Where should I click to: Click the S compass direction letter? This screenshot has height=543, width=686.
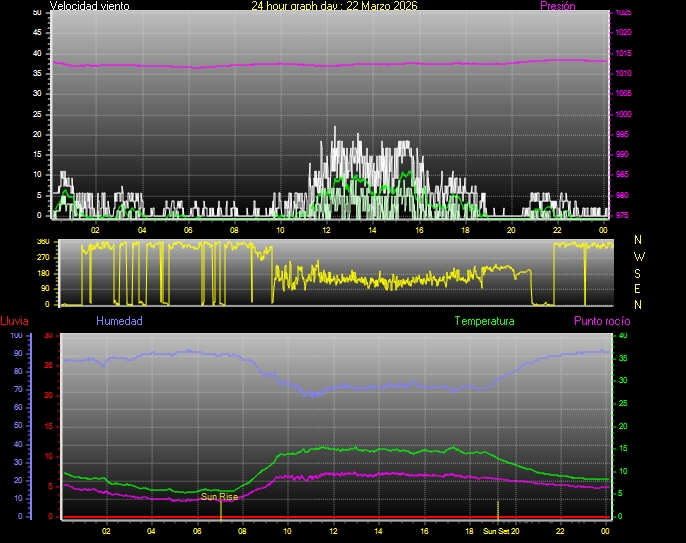[x=639, y=272]
